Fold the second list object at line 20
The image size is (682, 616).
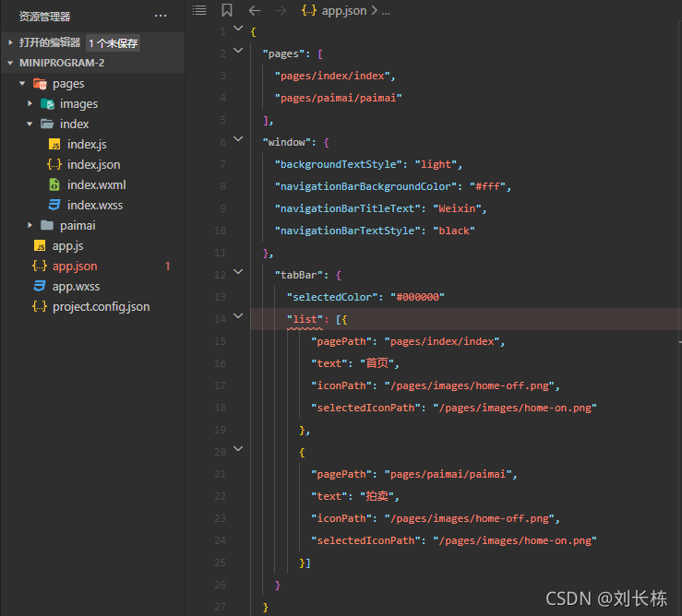238,449
